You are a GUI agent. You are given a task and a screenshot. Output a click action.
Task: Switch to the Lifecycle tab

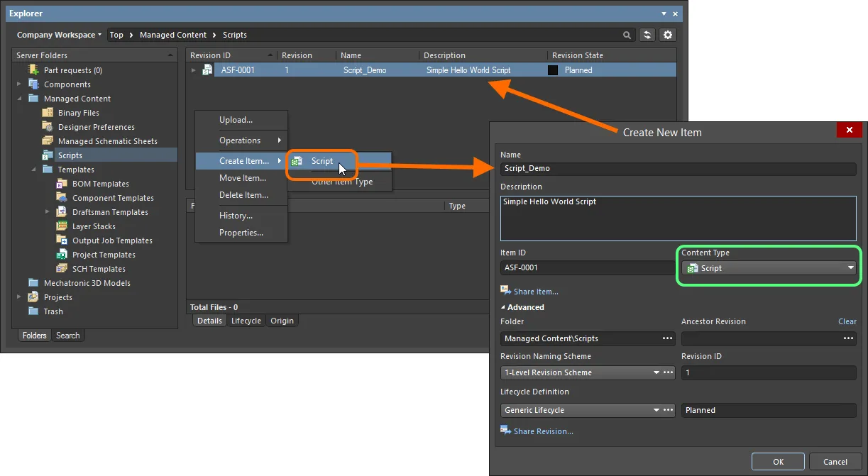coord(246,321)
